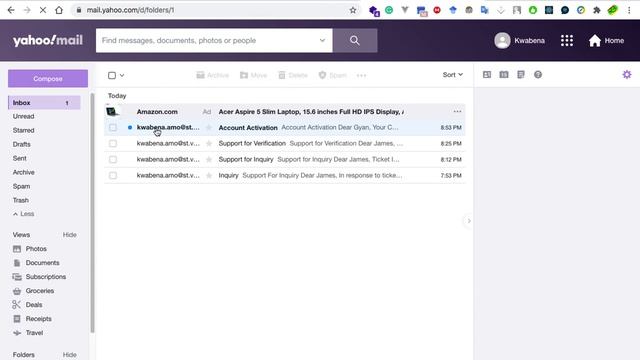
Task: Open the Yahoo apps grid icon
Action: [567, 40]
